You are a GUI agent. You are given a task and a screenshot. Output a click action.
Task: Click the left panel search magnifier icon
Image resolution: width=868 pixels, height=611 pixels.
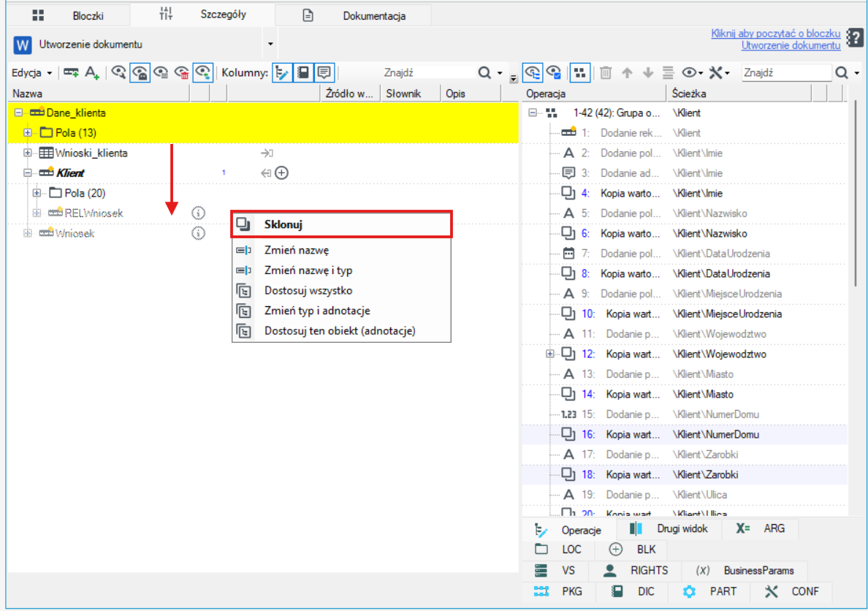tap(484, 72)
